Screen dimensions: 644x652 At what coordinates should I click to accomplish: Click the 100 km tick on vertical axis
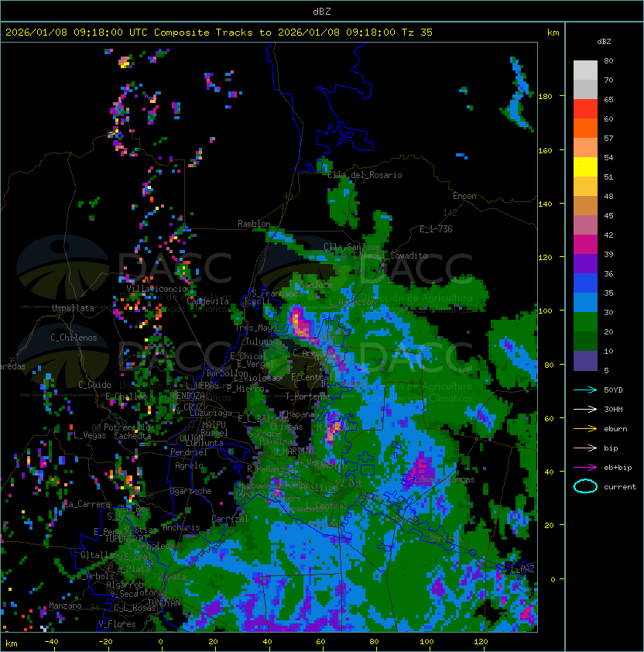(x=545, y=311)
